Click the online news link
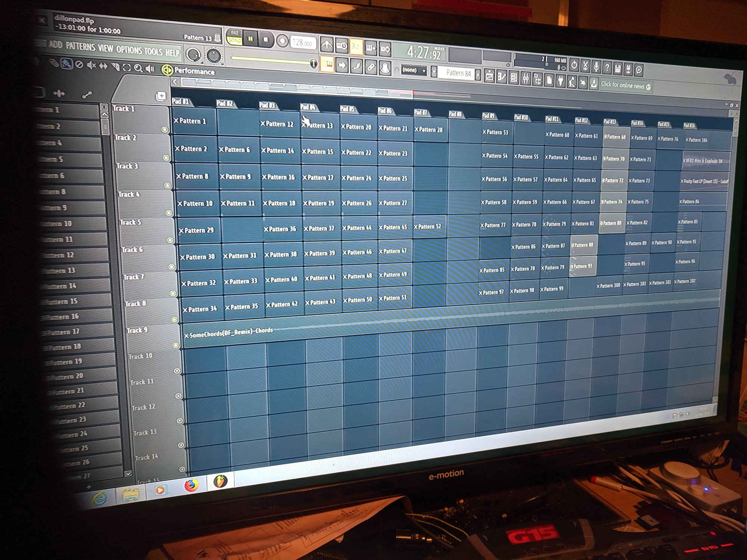Viewport: 747px width, 560px height. (x=623, y=85)
